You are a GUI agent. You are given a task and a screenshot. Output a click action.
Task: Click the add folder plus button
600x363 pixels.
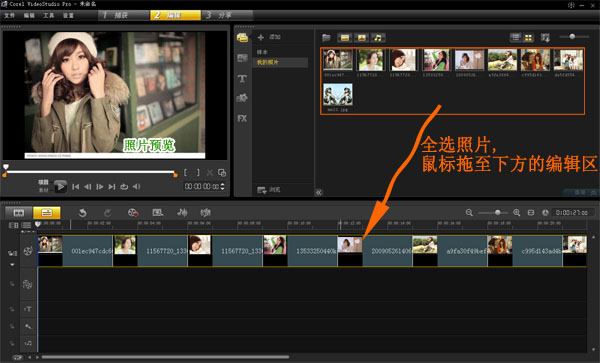pyautogui.click(x=261, y=37)
